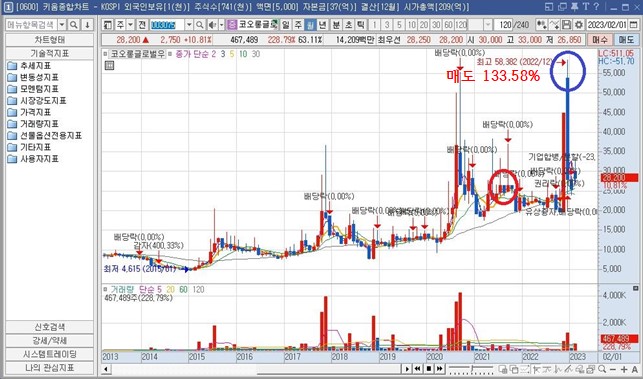Click the playback speed slider
The image size is (643, 379).
[470, 369]
